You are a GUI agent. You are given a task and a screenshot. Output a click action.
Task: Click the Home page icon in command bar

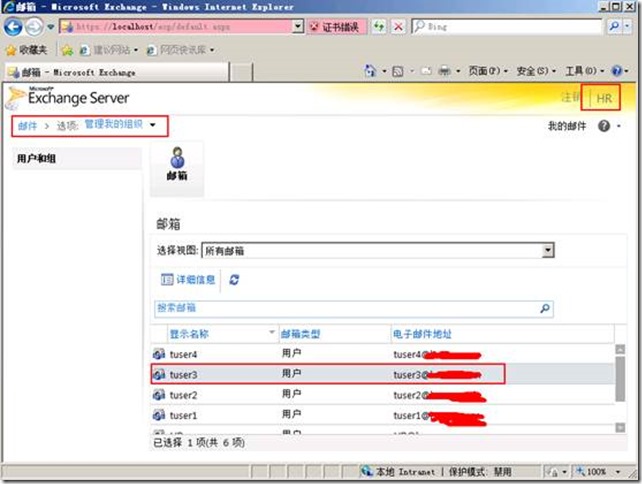pos(370,71)
